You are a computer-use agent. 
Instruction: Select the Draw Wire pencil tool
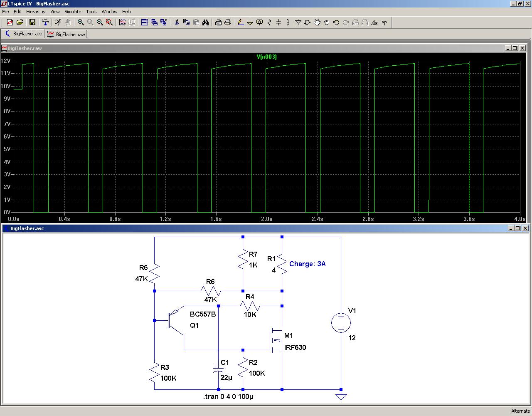pyautogui.click(x=240, y=22)
